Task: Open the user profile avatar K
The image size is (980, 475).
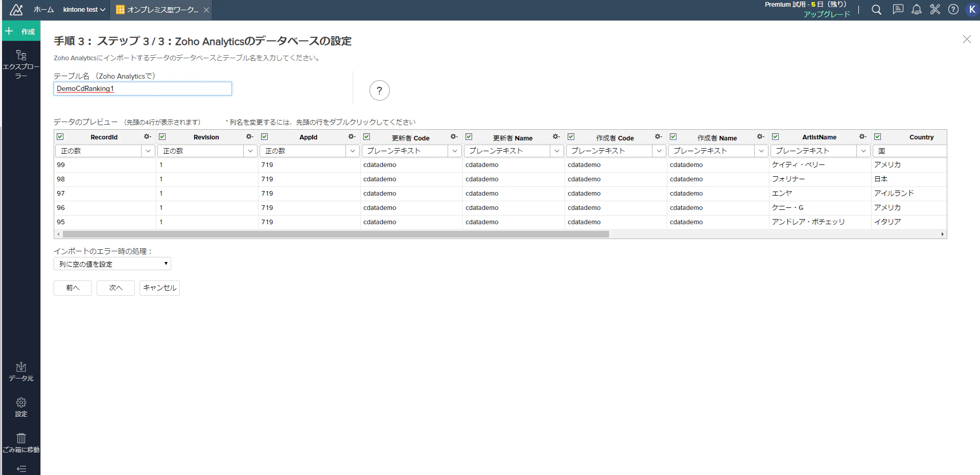Action: [x=972, y=10]
